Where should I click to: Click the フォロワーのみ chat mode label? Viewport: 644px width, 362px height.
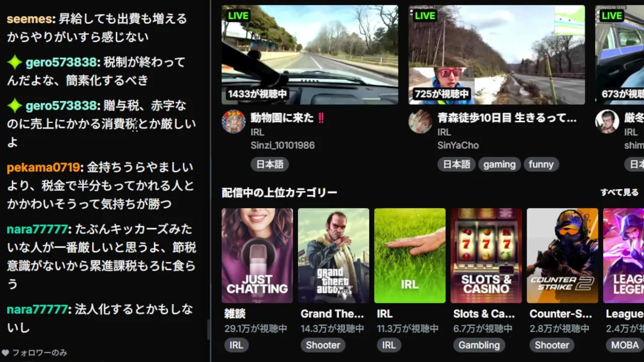40,353
